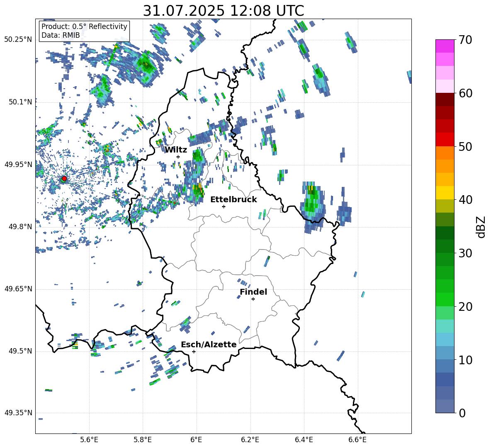Click the 5.8°E longitude label
This screenshot has width=491, height=448.
pos(143,440)
